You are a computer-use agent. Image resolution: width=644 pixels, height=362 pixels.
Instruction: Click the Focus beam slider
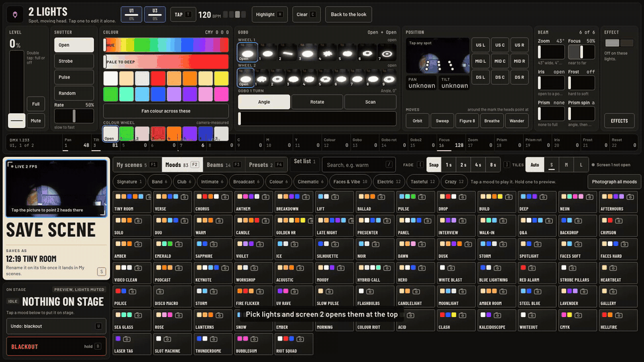(x=581, y=52)
